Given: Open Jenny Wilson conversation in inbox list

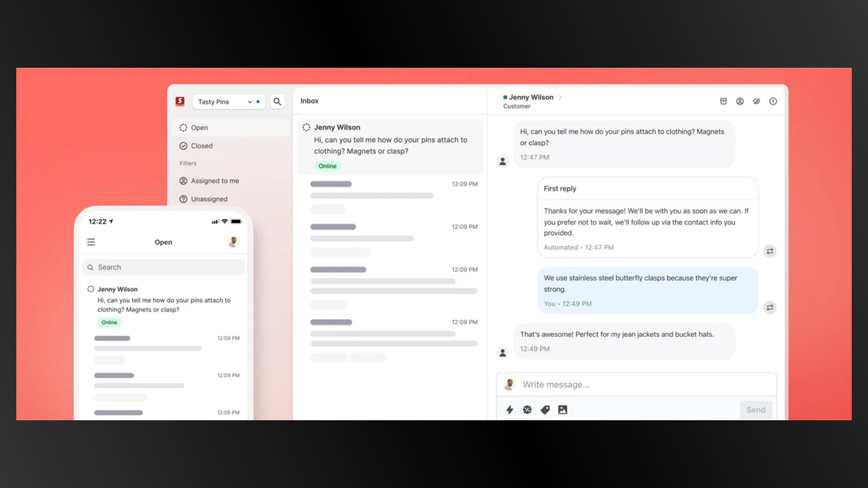Looking at the screenshot, I should [390, 145].
